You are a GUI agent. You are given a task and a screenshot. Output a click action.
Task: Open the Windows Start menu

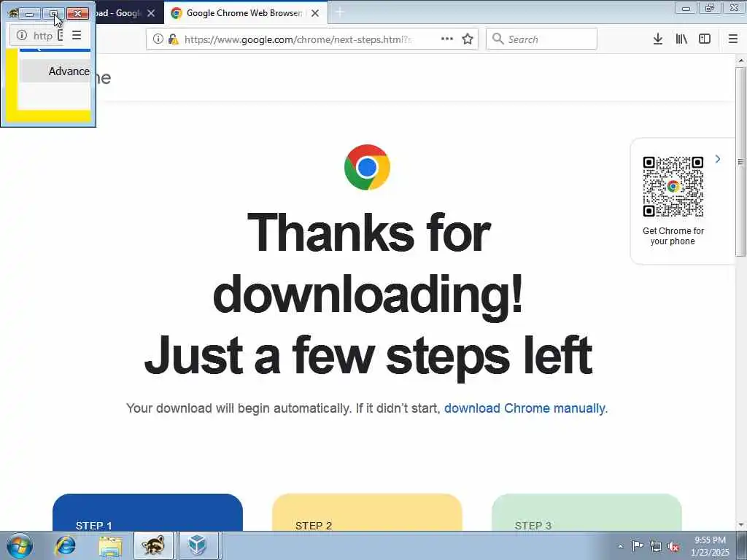tap(20, 545)
